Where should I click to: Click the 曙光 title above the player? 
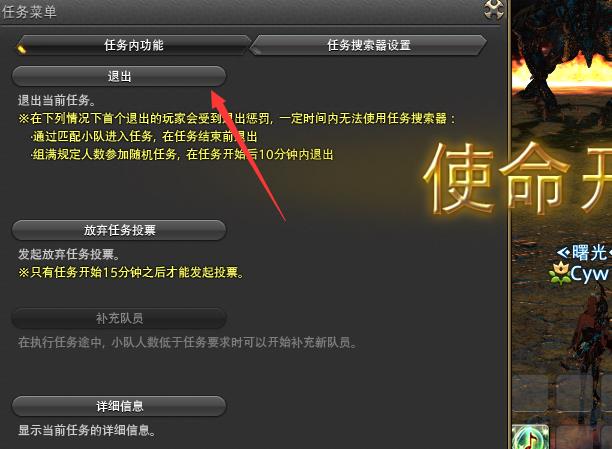coord(589,253)
